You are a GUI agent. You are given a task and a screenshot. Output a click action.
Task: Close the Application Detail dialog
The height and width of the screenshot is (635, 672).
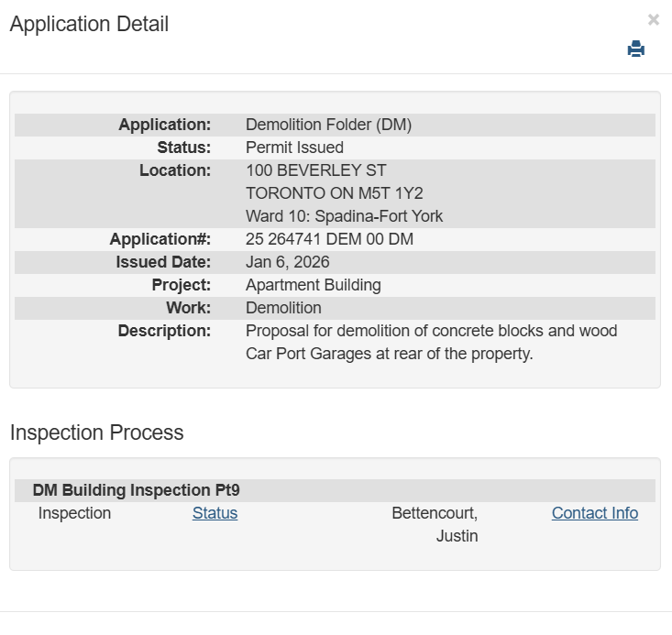tap(653, 20)
